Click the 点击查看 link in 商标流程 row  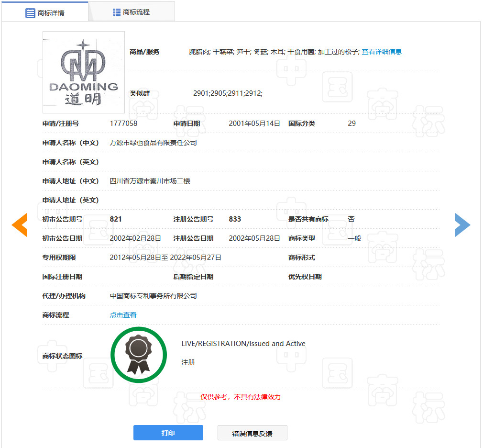(122, 315)
